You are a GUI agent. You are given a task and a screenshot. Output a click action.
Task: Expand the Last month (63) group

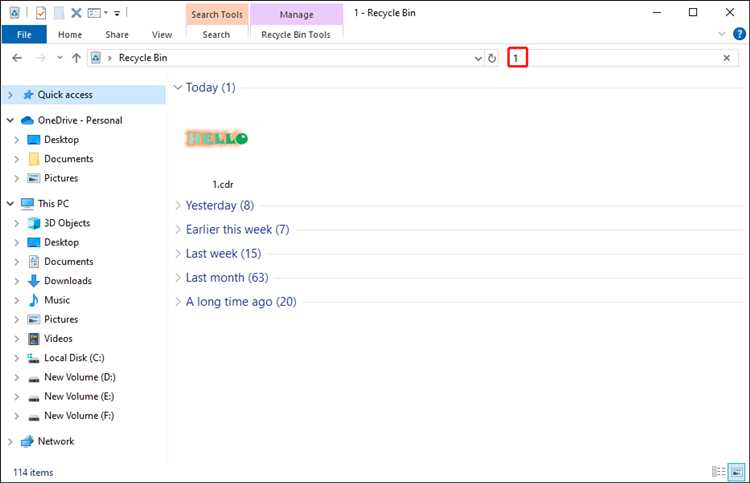click(x=178, y=278)
